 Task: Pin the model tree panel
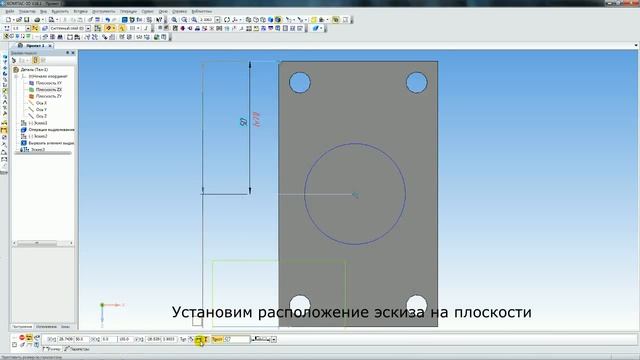68,53
